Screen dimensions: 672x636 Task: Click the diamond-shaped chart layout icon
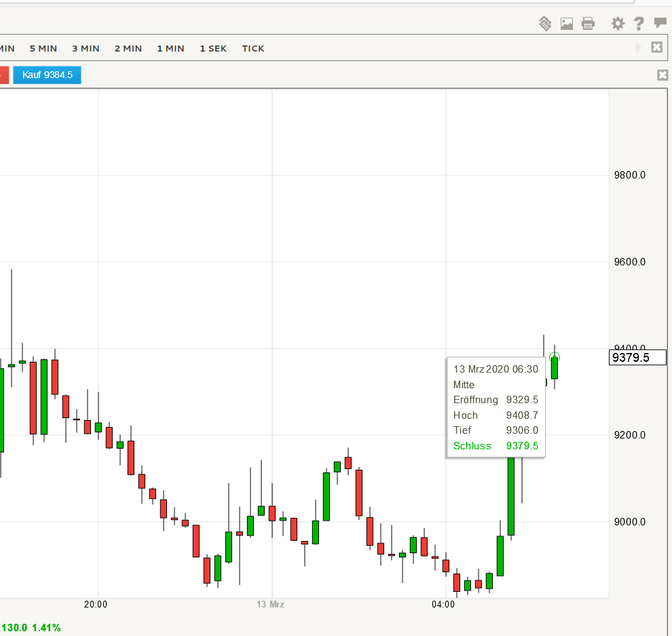click(545, 24)
